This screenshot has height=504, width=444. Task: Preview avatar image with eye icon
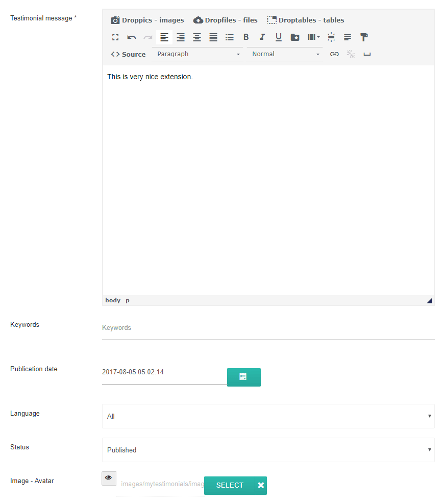click(x=109, y=478)
